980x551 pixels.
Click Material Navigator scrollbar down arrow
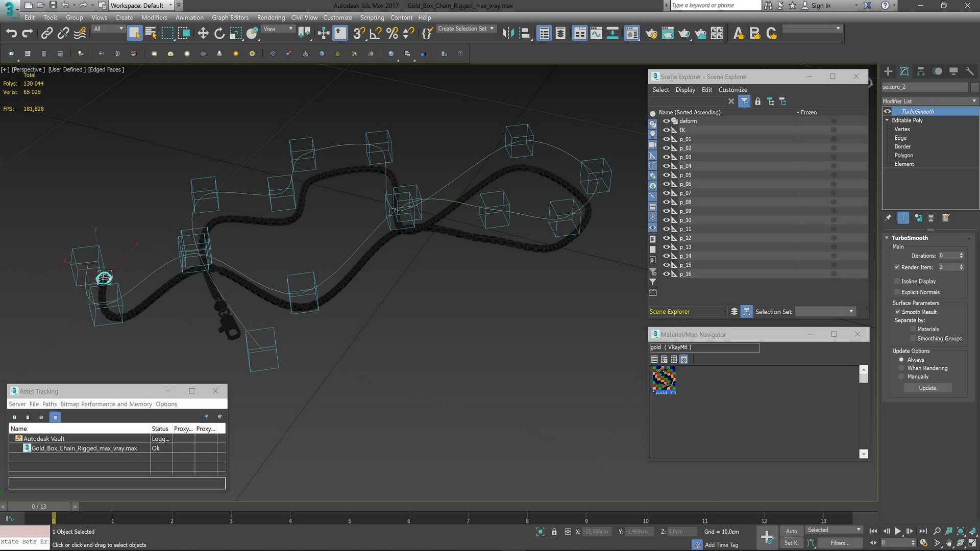864,454
